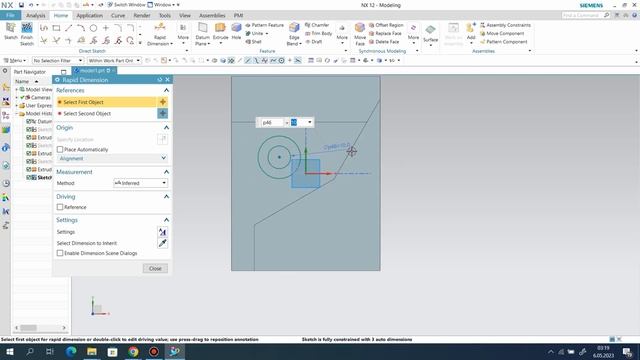640x360 pixels.
Task: Select the Profile curve tool
Action: (44, 28)
